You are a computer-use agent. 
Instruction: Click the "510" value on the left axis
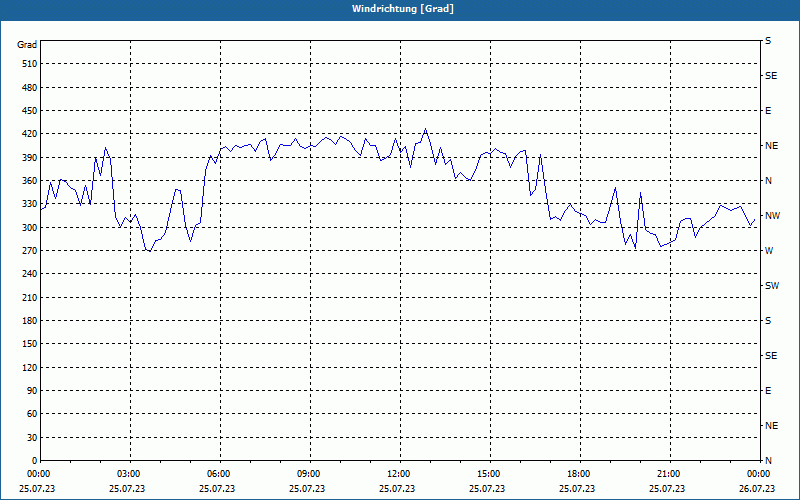click(30, 64)
